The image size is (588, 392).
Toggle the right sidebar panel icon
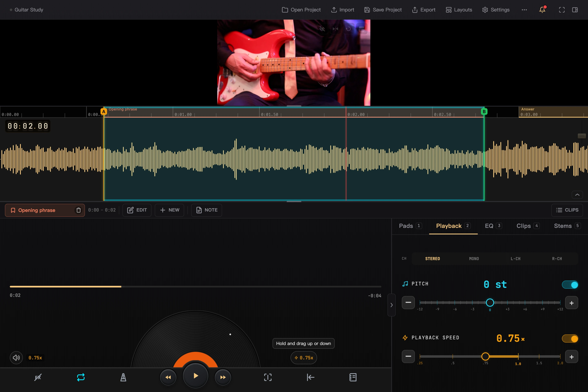tap(575, 10)
